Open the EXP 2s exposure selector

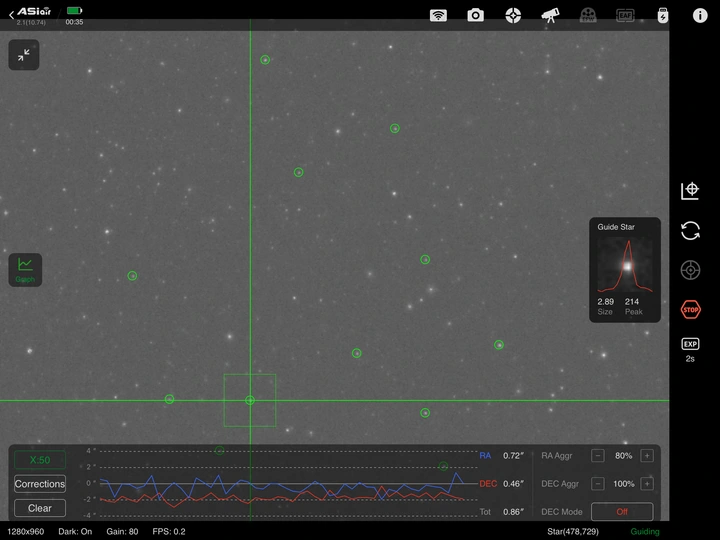coord(690,348)
